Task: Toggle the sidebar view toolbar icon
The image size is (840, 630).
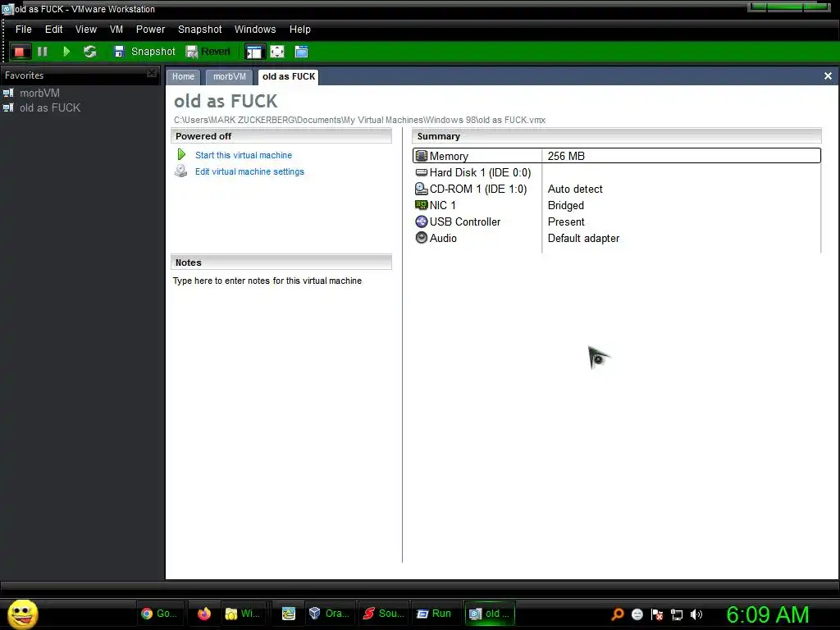Action: click(x=254, y=52)
